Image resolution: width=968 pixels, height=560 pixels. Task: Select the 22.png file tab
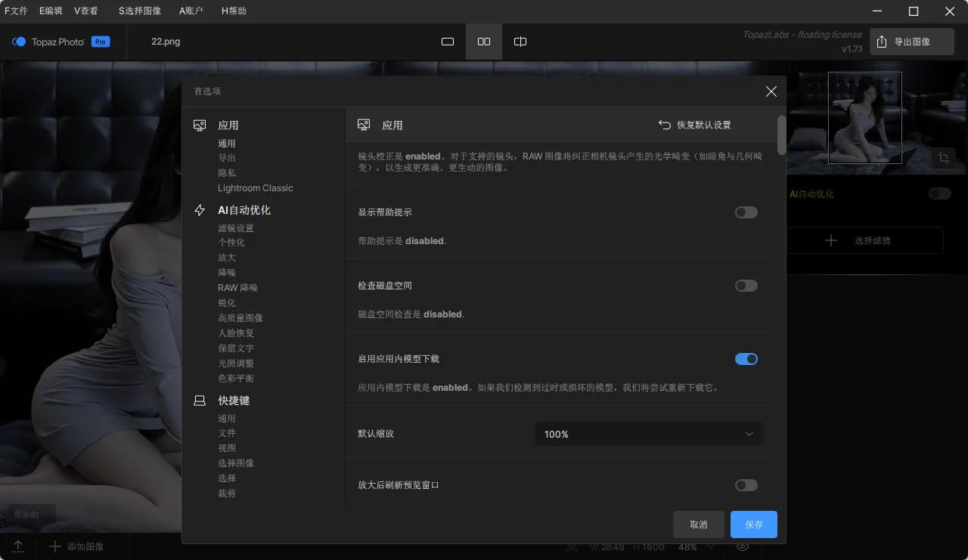pos(166,42)
